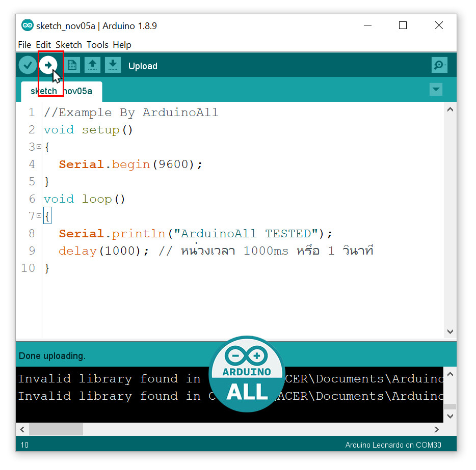
Task: Save the sketch with the down-arrow icon
Action: pos(113,65)
